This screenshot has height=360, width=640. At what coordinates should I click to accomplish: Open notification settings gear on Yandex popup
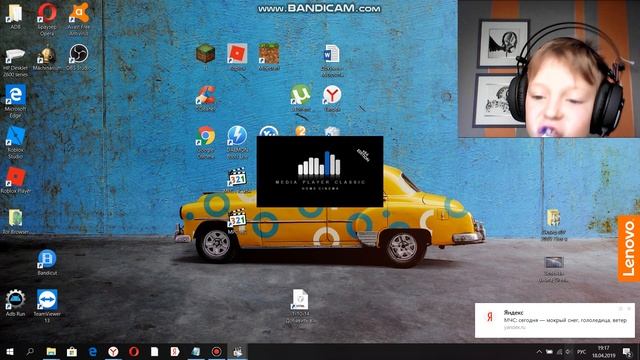point(620,309)
